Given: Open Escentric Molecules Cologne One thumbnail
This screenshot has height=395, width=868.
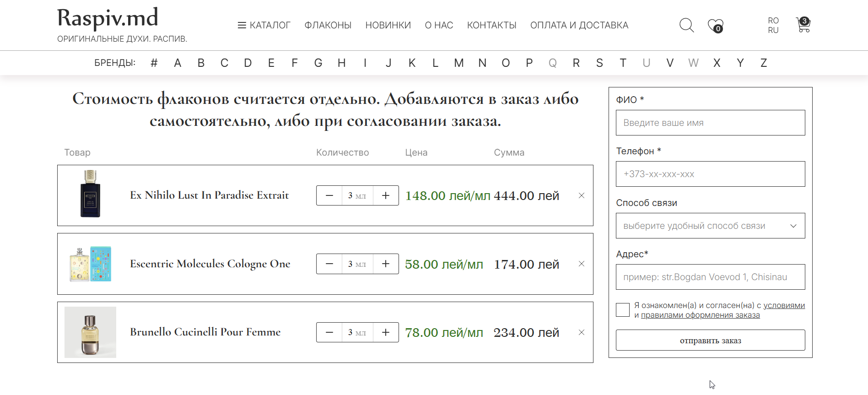Looking at the screenshot, I should click(x=90, y=264).
